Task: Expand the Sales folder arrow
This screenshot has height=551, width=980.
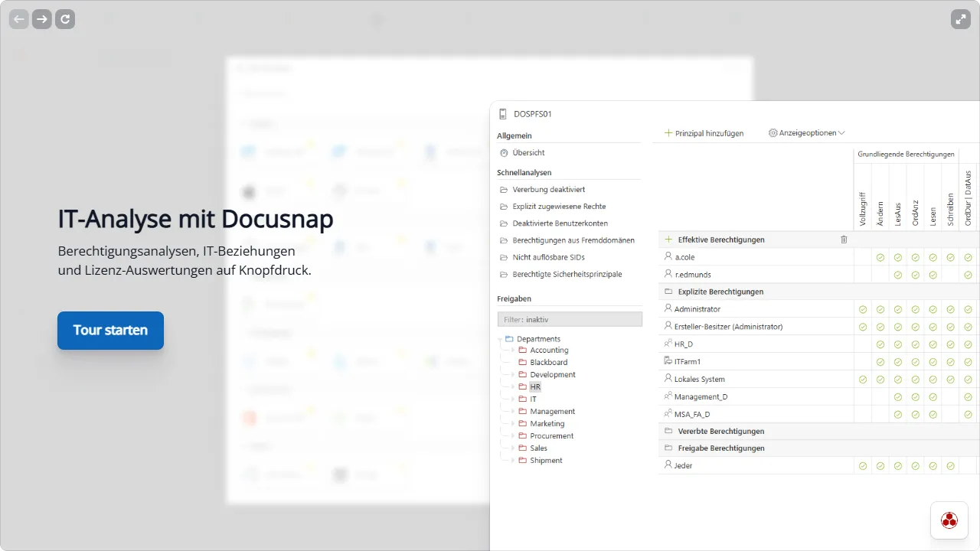Action: pos(514,448)
